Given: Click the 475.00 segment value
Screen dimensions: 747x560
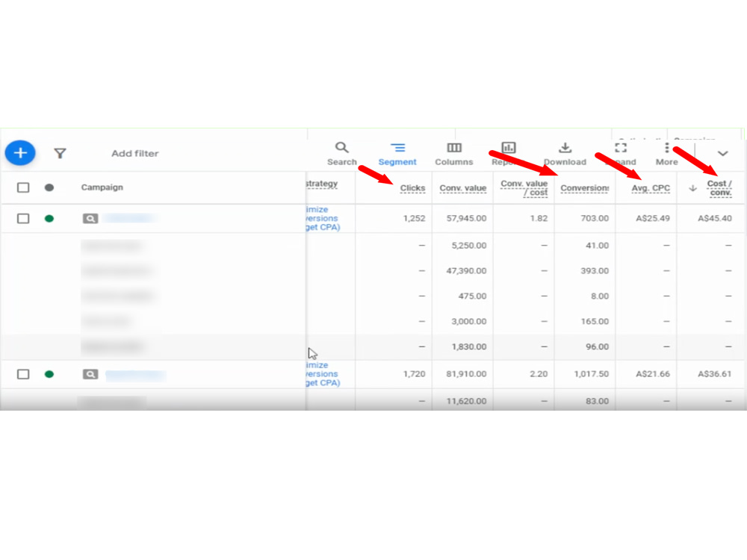Looking at the screenshot, I should [472, 296].
